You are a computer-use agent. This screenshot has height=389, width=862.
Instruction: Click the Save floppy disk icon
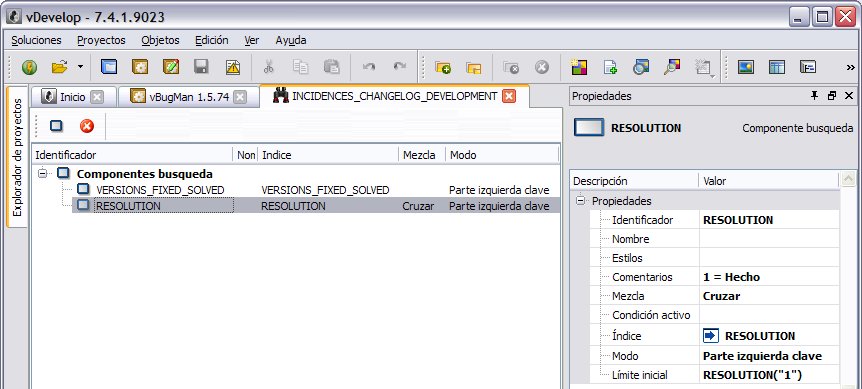(x=202, y=67)
